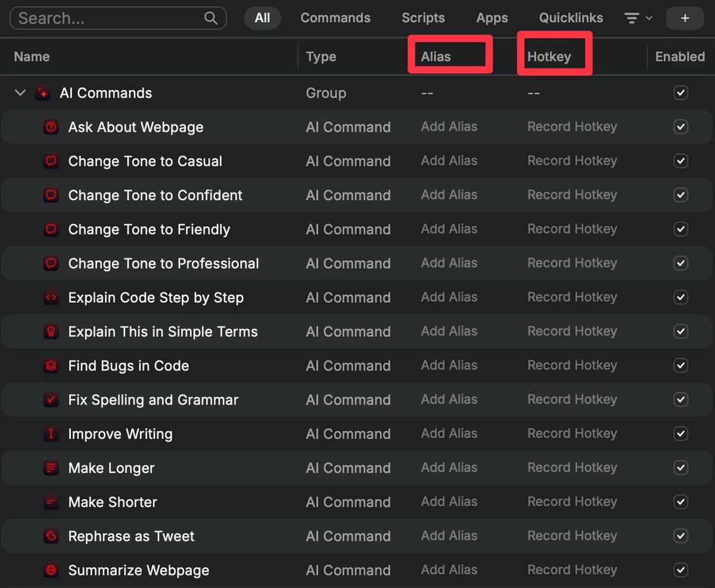
Task: Select the Rephrase as Tweet row name
Action: tap(131, 536)
